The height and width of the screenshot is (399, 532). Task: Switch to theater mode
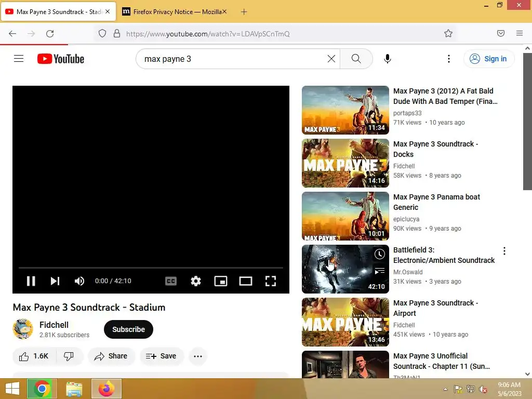(x=246, y=281)
